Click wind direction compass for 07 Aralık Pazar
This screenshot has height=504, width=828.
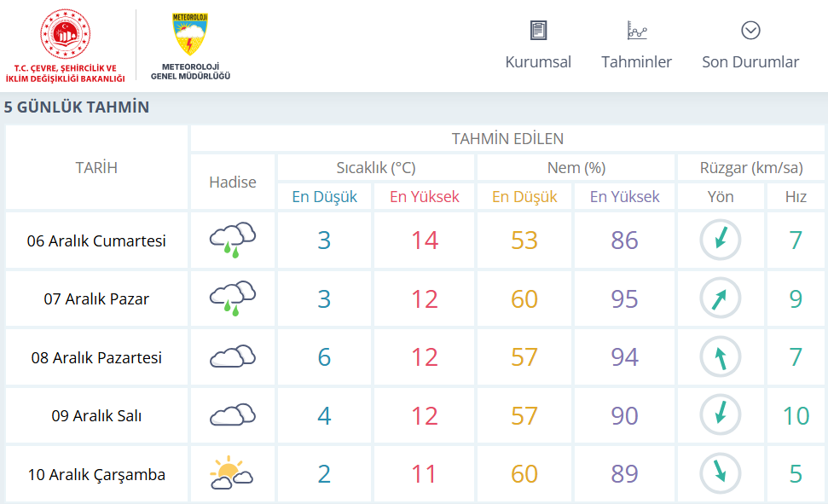click(721, 298)
